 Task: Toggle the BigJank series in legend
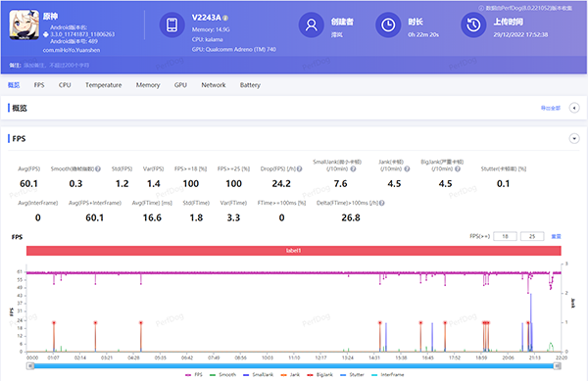click(x=319, y=374)
